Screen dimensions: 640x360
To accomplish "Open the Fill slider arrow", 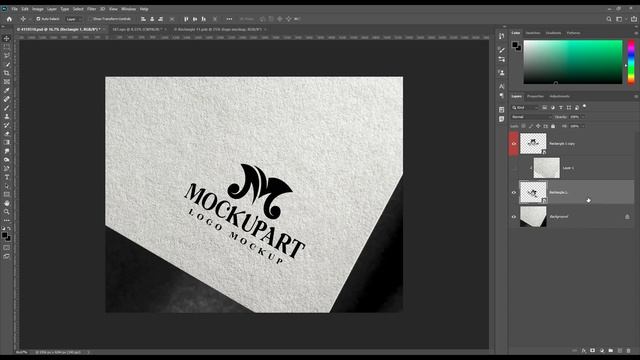I will [x=583, y=126].
